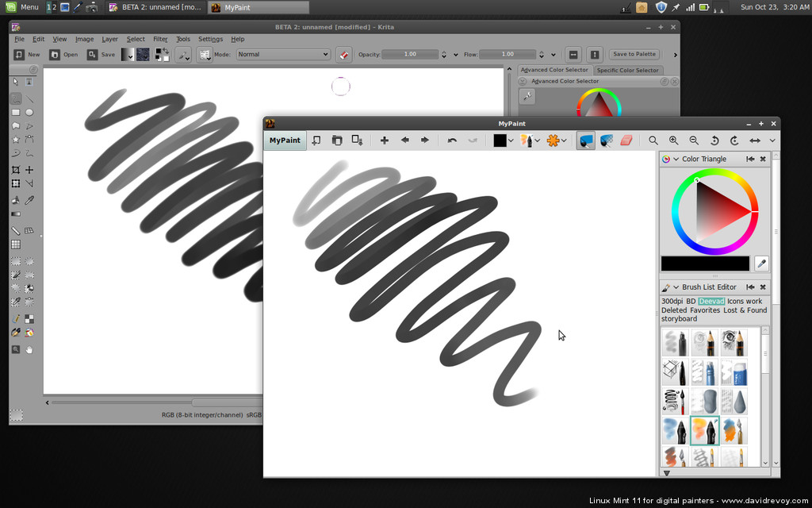Select the line tool in Krita toolbox
The image size is (812, 508).
click(x=29, y=98)
